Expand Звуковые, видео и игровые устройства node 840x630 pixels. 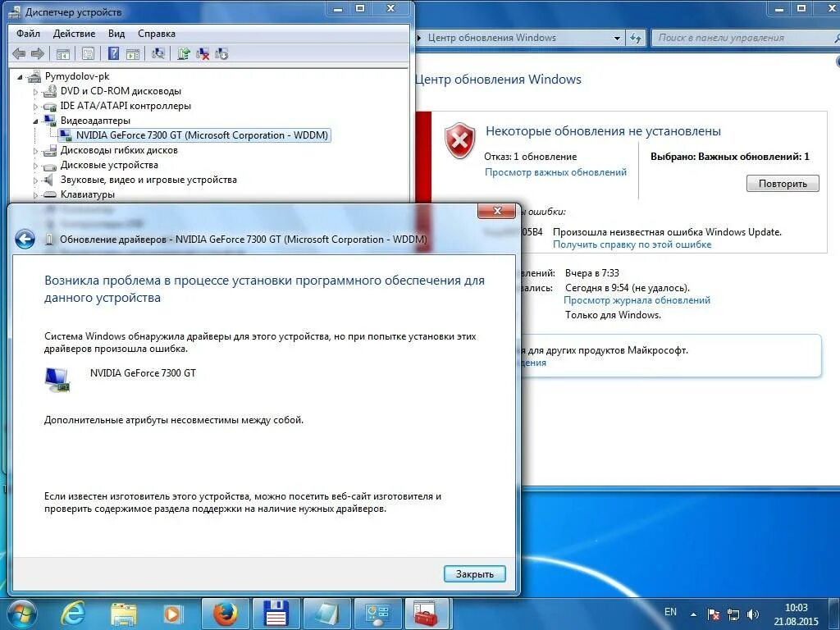point(35,180)
